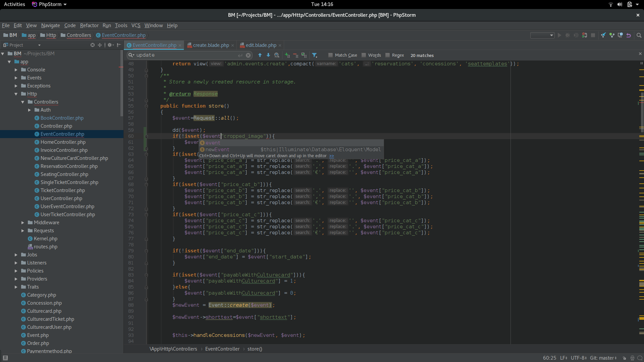Open the search filter funnel icon

(315, 55)
